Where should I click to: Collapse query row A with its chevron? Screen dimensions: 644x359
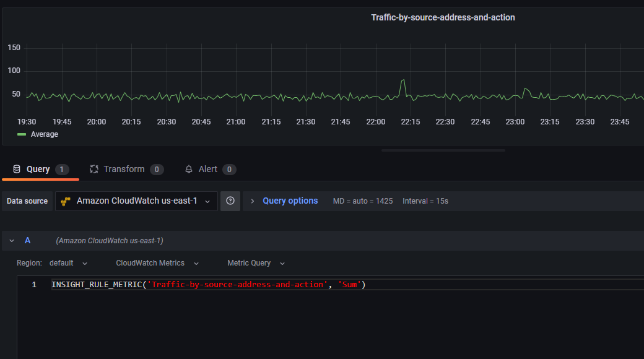(11, 240)
